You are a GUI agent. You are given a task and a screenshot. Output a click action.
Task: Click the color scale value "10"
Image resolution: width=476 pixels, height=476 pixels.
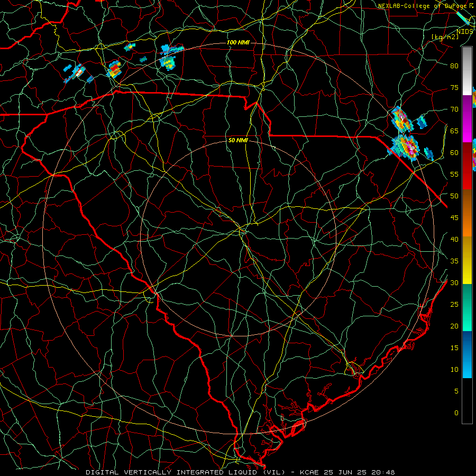(x=454, y=370)
